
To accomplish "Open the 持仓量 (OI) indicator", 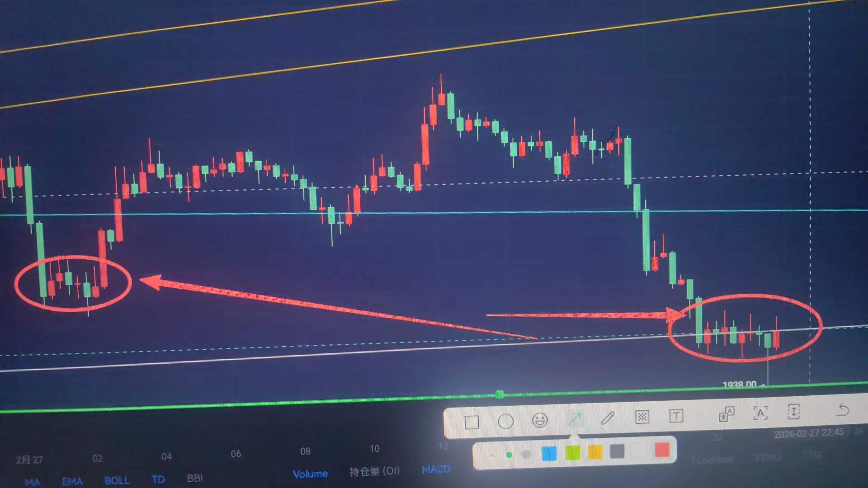I will pos(374,471).
